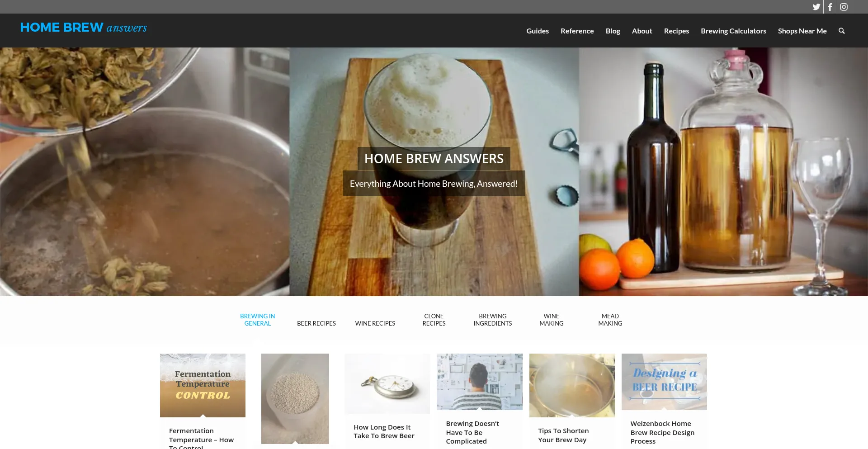
Task: Open the Reference menu
Action: pos(577,31)
